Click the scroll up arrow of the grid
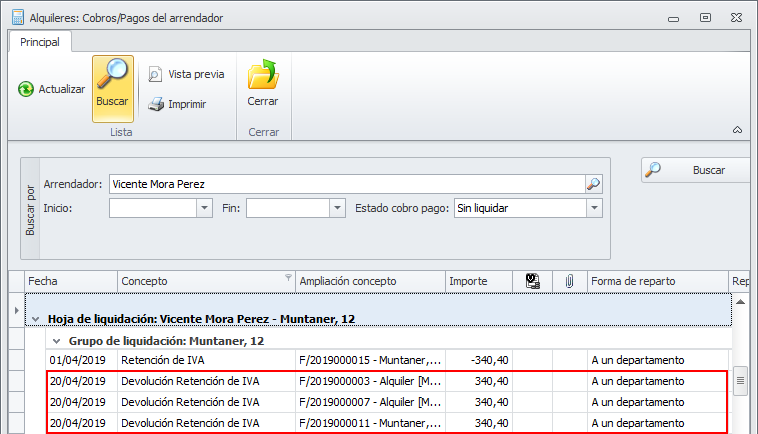The width and height of the screenshot is (758, 434). point(740,302)
